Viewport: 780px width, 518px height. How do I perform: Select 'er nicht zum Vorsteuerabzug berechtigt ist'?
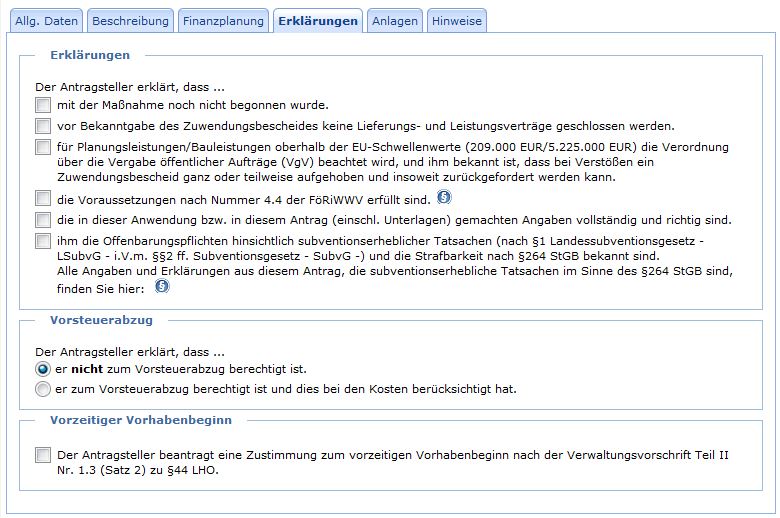coord(43,369)
